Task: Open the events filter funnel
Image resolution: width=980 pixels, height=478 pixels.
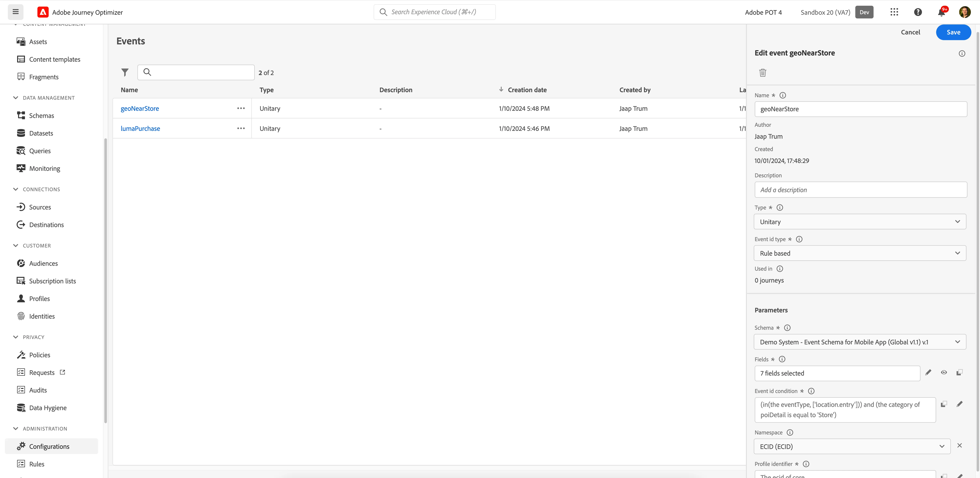Action: (x=125, y=72)
